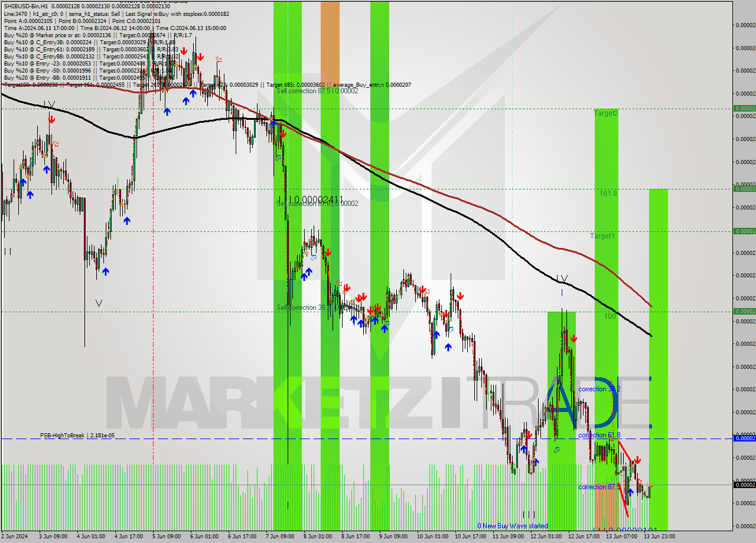Click the '9 Jun 09:00' time axis label
Viewport: 756px width, 543px height.
tap(393, 537)
